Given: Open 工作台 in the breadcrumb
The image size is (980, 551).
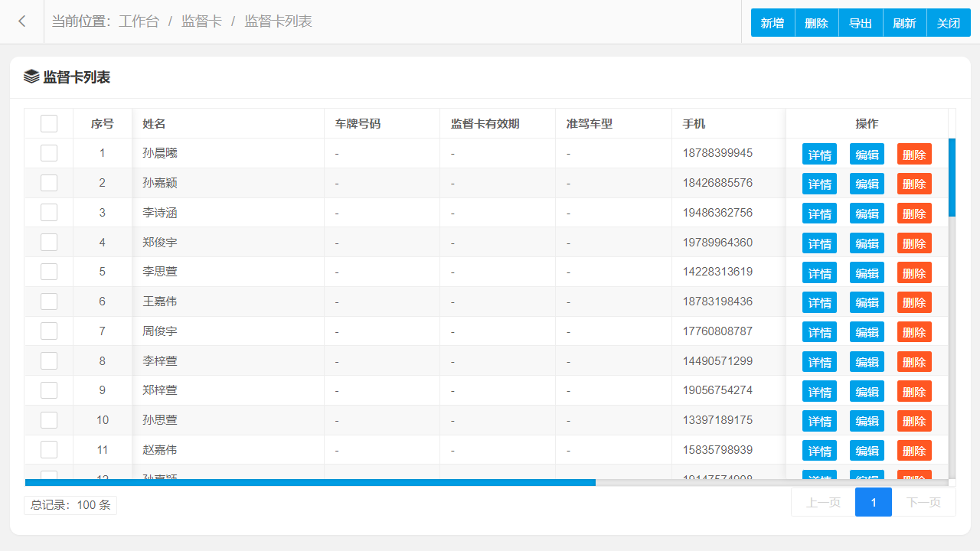Looking at the screenshot, I should 139,21.
